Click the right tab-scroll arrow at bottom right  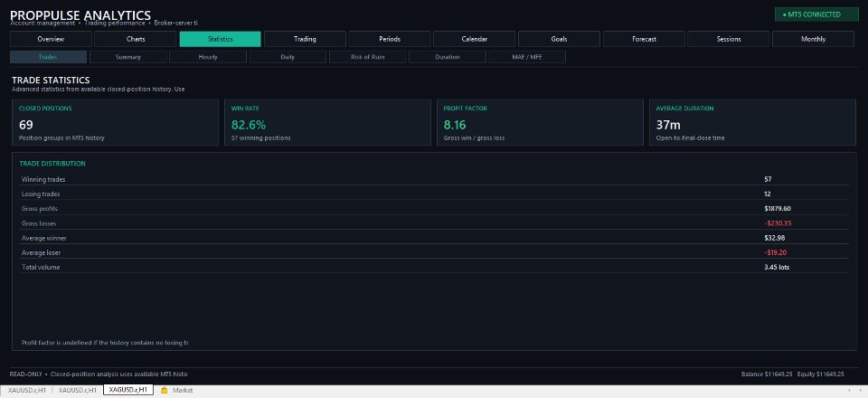[861, 390]
